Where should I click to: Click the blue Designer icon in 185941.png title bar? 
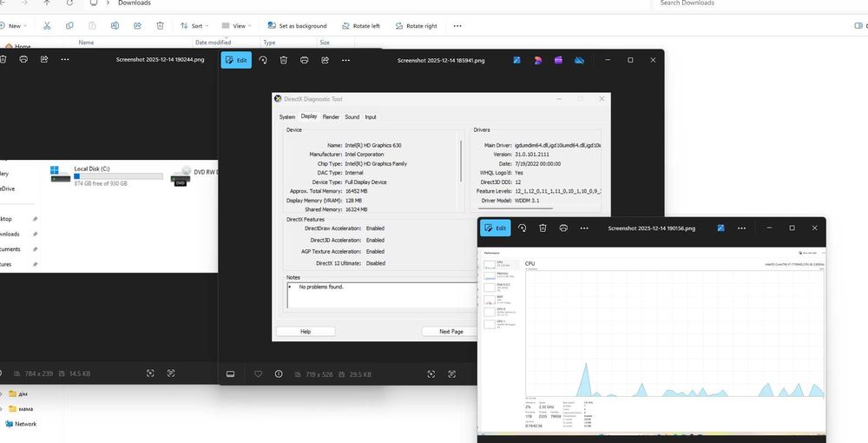(x=516, y=60)
